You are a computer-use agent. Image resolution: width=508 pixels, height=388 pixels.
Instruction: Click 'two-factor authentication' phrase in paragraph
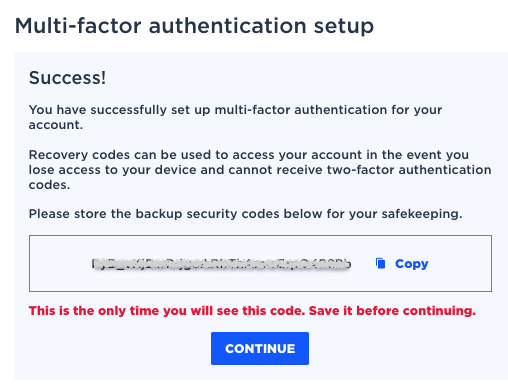409,170
